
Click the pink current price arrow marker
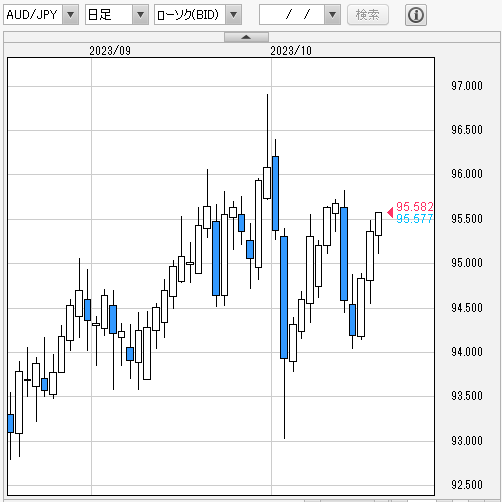click(x=390, y=212)
